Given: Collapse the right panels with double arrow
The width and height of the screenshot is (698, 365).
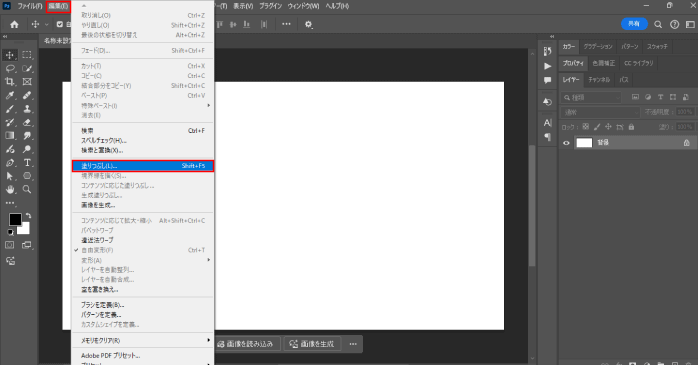Looking at the screenshot, I should [x=552, y=37].
